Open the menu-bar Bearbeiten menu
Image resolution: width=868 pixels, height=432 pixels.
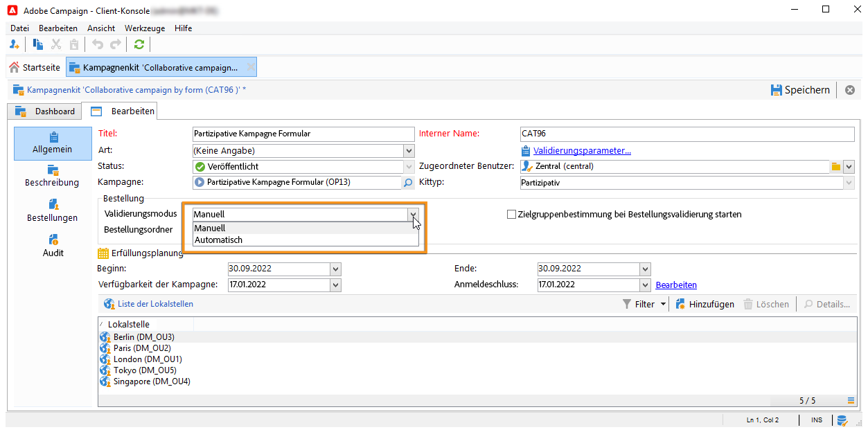click(x=57, y=28)
